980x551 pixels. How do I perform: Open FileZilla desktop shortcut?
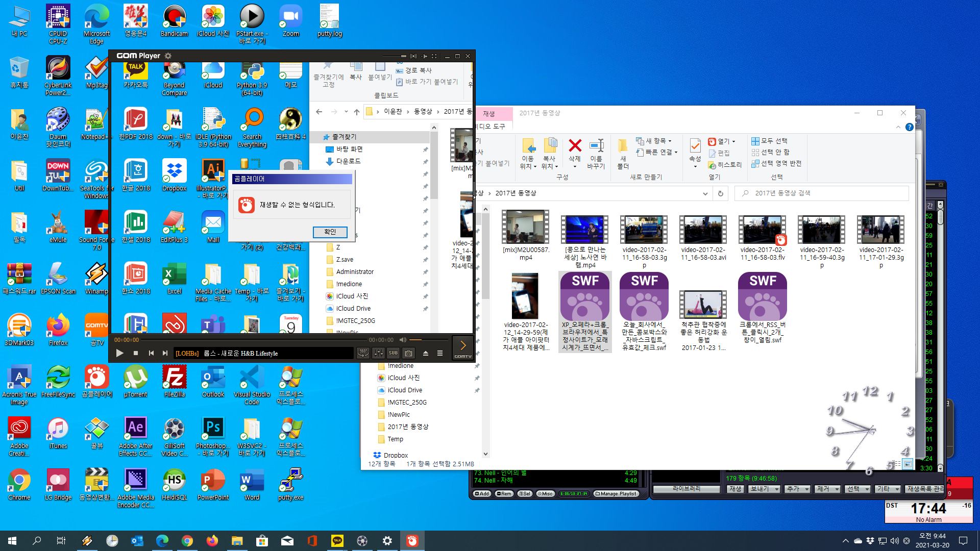174,382
